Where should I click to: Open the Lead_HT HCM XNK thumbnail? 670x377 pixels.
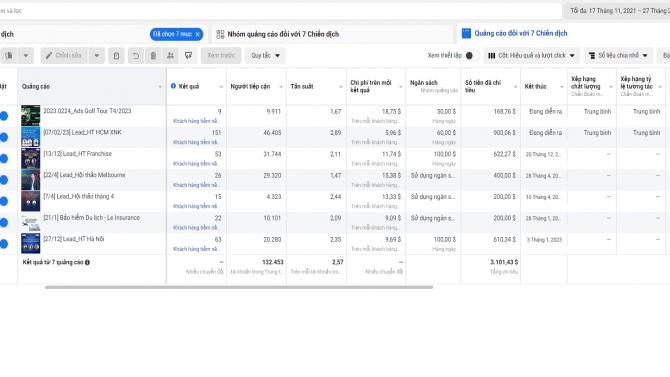click(x=30, y=137)
